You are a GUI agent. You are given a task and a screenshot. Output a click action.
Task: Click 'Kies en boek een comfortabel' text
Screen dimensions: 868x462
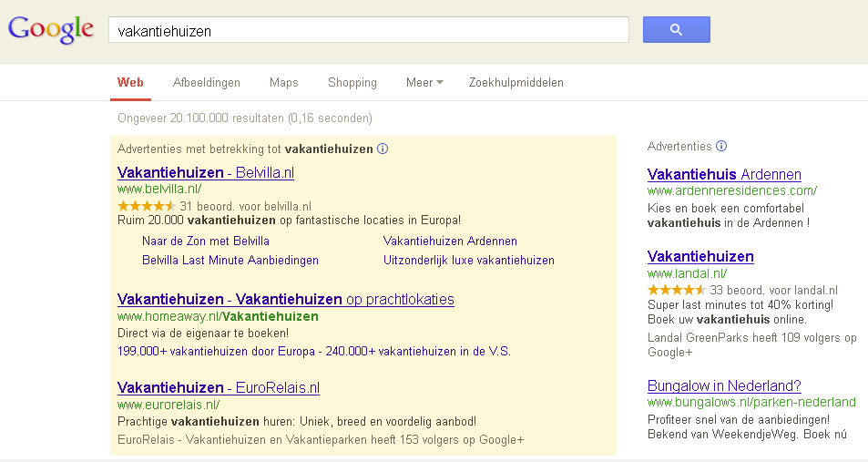click(726, 209)
